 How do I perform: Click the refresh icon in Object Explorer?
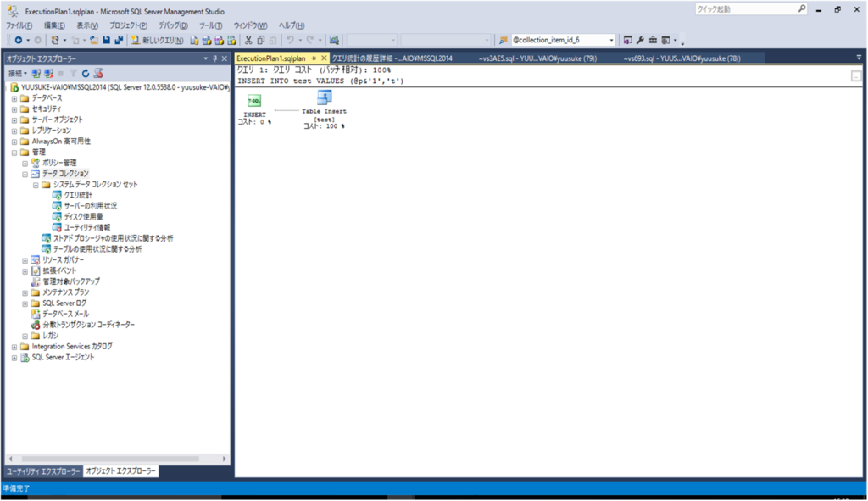point(86,73)
